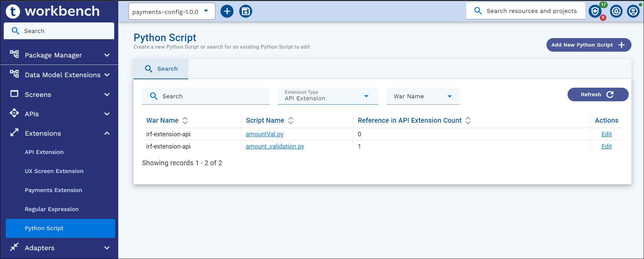The width and height of the screenshot is (644, 259).
Task: Open the War Name filter dropdown
Action: (x=423, y=96)
